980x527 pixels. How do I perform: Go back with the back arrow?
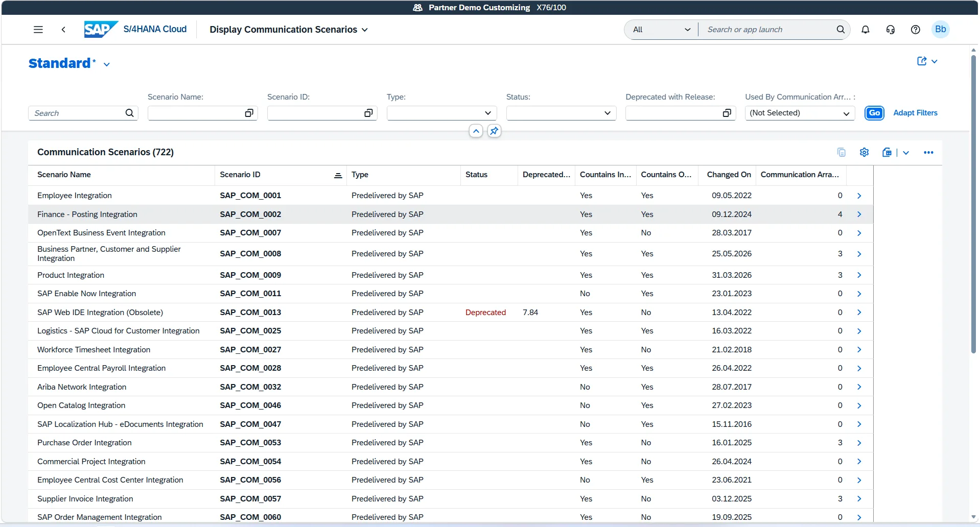coord(63,30)
